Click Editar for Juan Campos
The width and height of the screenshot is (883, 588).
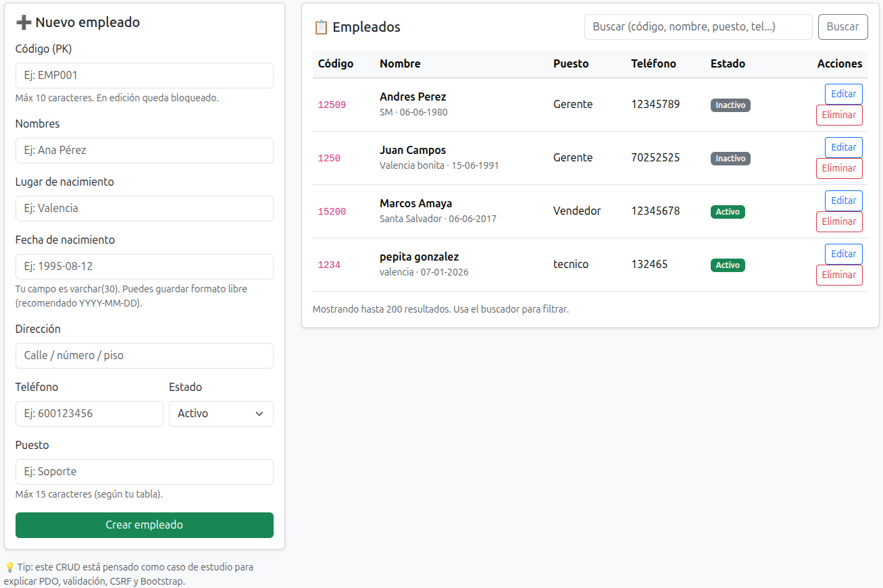tap(843, 147)
